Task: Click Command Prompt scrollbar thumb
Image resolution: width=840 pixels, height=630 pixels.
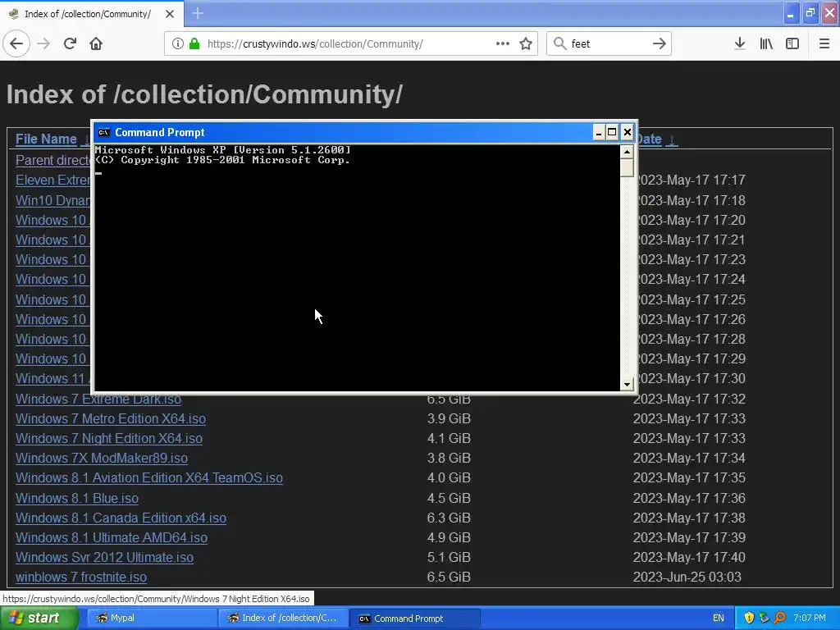Action: click(627, 167)
